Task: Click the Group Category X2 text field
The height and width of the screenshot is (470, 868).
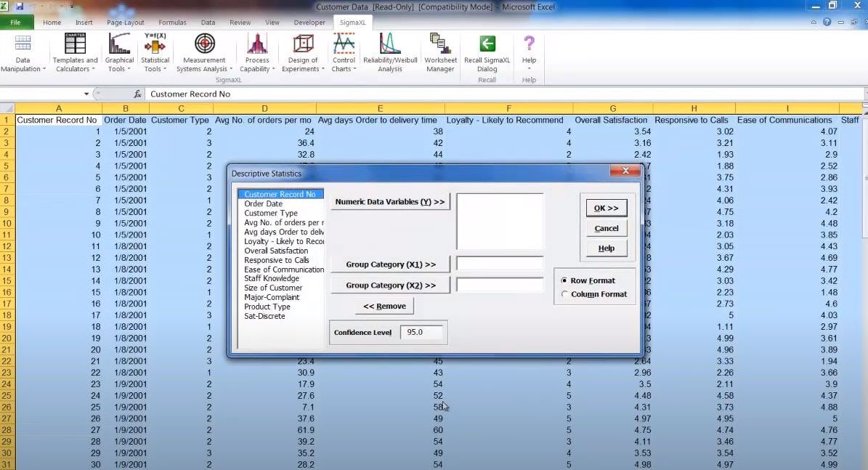Action: click(500, 285)
